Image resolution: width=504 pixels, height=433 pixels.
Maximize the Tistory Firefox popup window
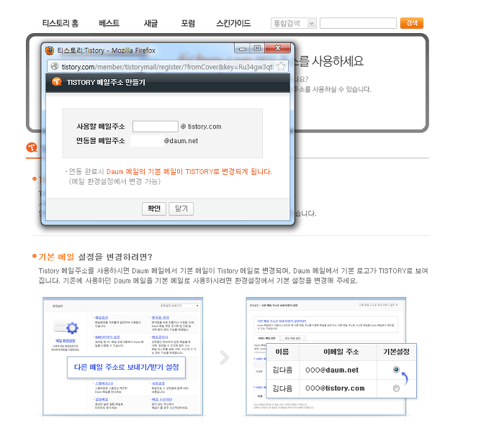point(257,48)
